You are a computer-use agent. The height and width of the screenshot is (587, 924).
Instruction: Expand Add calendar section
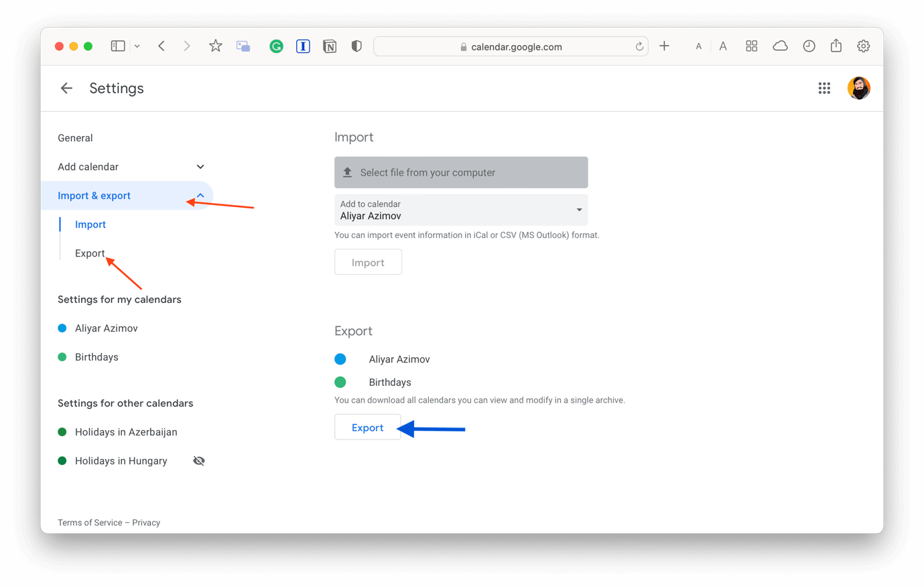click(200, 167)
